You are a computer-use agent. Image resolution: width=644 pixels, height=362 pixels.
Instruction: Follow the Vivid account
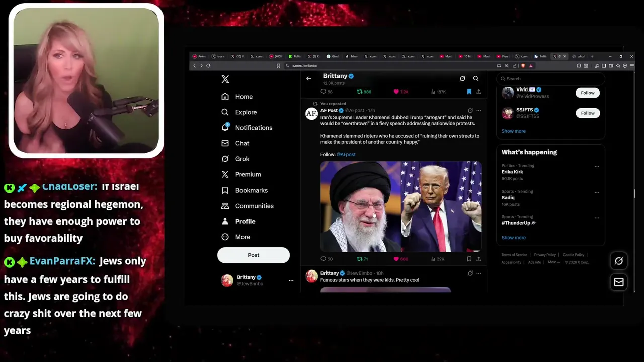coord(587,93)
